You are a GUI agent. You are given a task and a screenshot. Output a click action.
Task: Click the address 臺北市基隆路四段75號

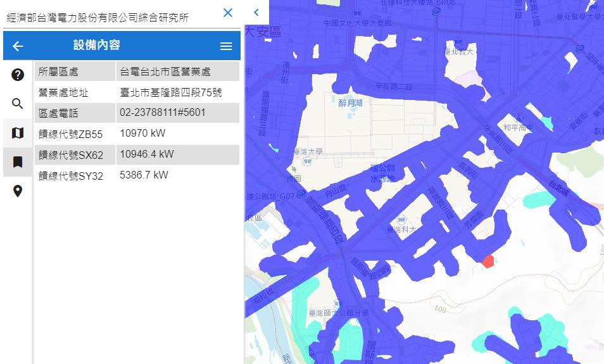pyautogui.click(x=171, y=92)
